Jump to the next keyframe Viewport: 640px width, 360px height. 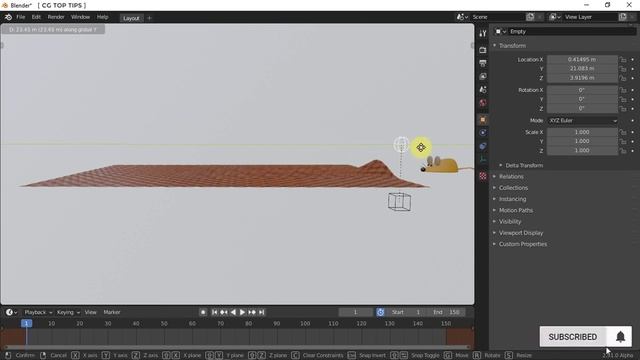click(x=252, y=312)
